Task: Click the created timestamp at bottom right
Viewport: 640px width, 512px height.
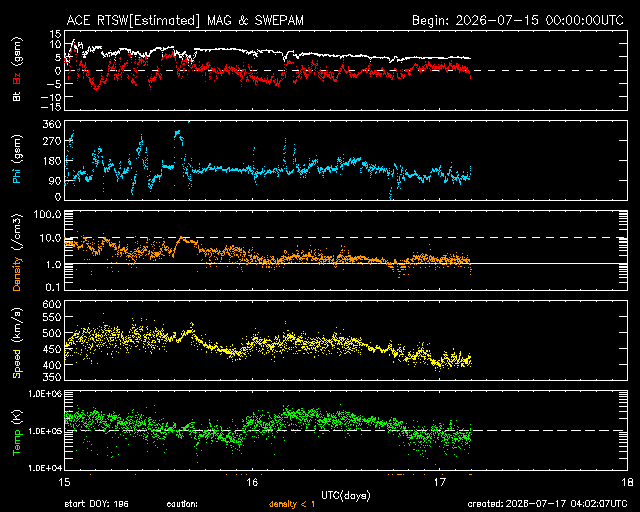Action: pos(547,504)
